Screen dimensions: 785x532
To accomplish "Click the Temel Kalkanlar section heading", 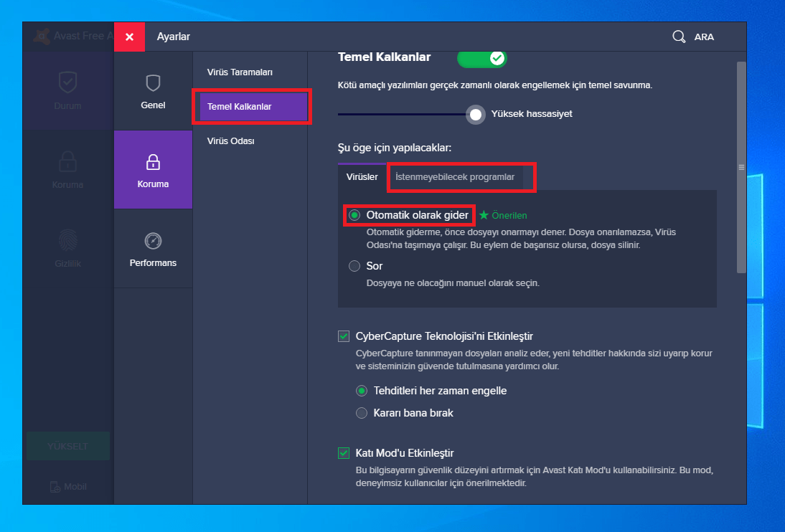I will pos(384,57).
